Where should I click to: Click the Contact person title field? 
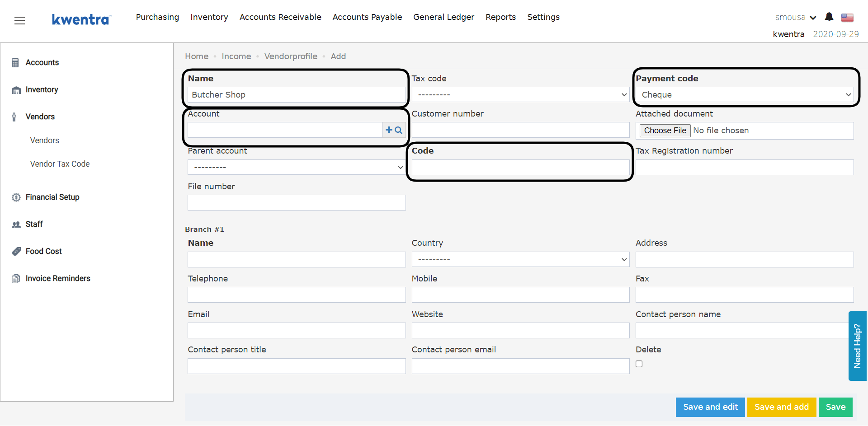click(297, 366)
